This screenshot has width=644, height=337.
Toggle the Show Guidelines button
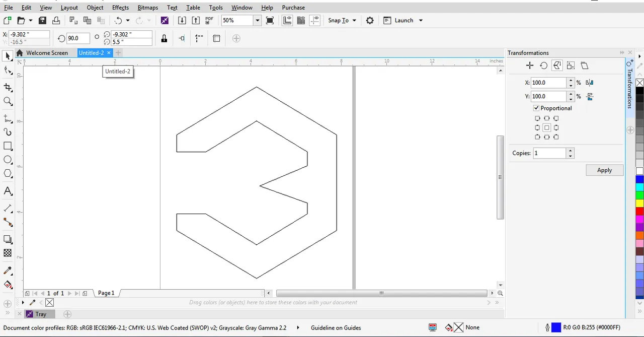click(x=315, y=20)
